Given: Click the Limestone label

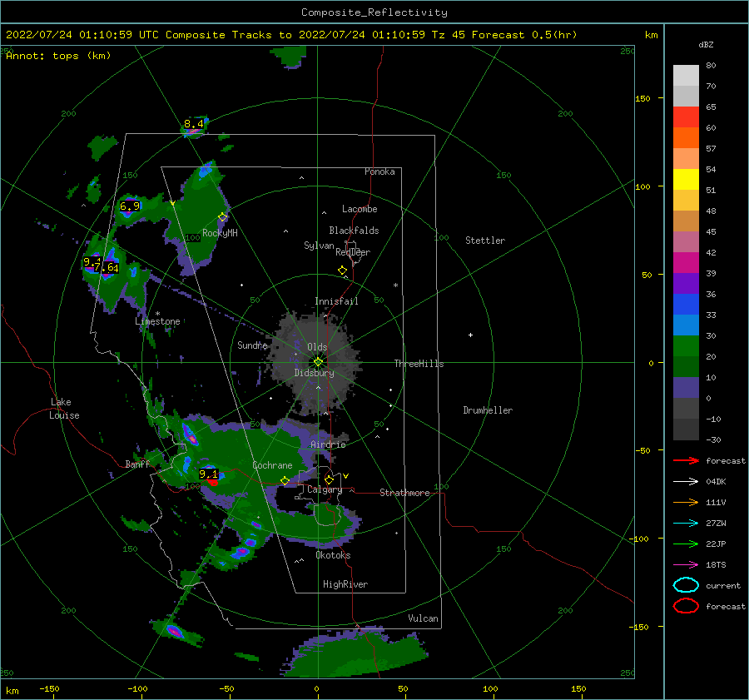Looking at the screenshot, I should (157, 321).
